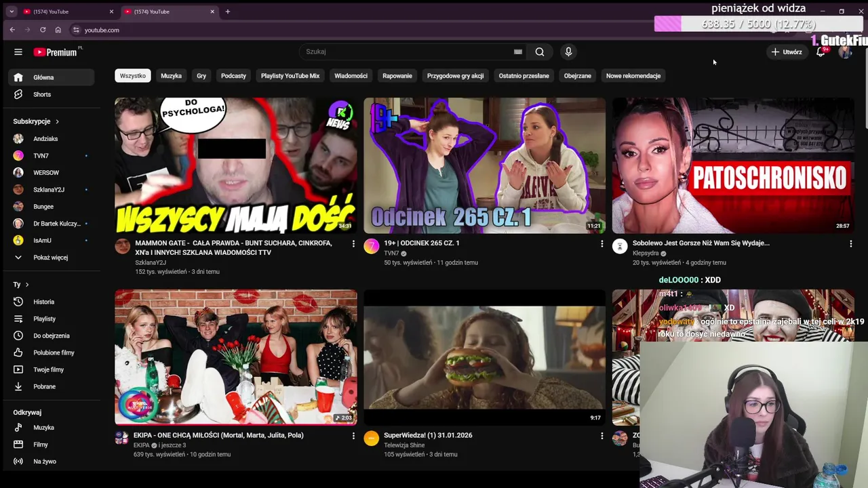Viewport: 868px width, 488px height.
Task: Open IsAmU subscription channel
Action: [53, 241]
